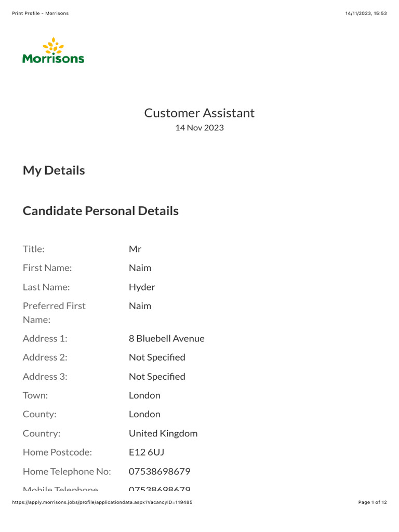Screen dimensions: 399x532
Task: Click the 14/11/2023, 15:53 timestamp
Action: point(366,14)
